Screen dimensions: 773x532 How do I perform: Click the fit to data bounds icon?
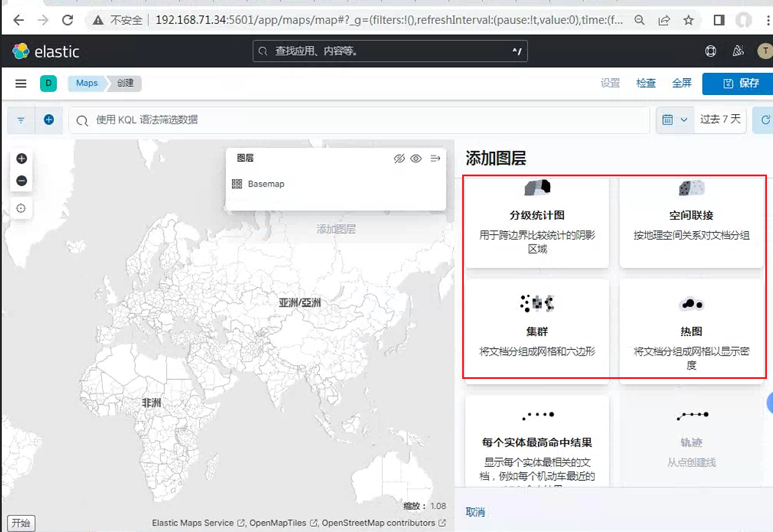click(x=22, y=209)
